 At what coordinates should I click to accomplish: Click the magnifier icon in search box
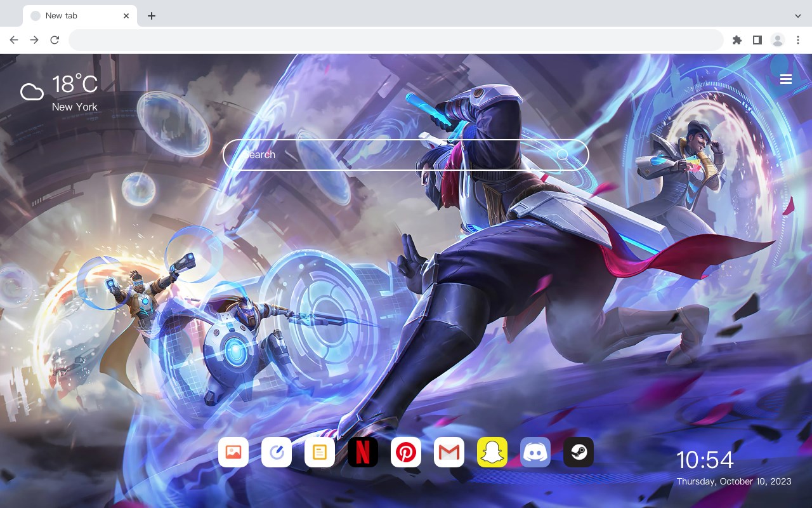563,155
